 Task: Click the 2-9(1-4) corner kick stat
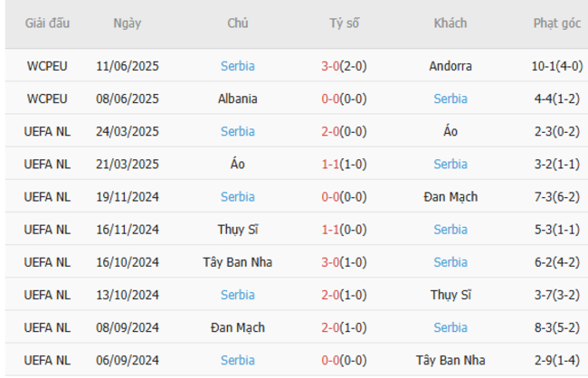(556, 359)
